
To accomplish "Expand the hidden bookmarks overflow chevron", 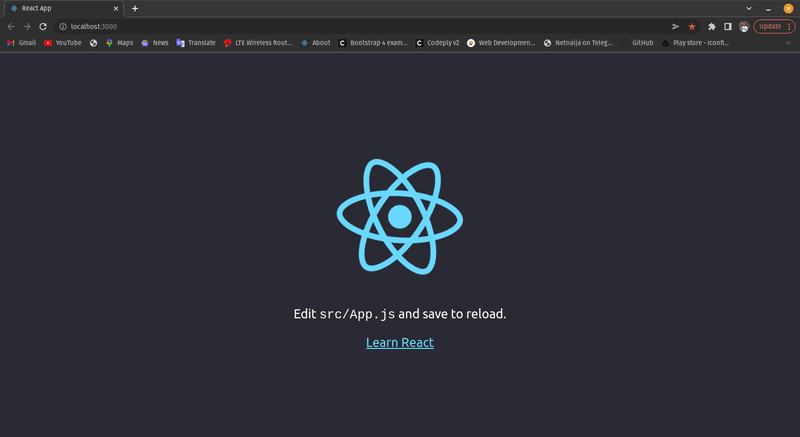I will [x=788, y=43].
